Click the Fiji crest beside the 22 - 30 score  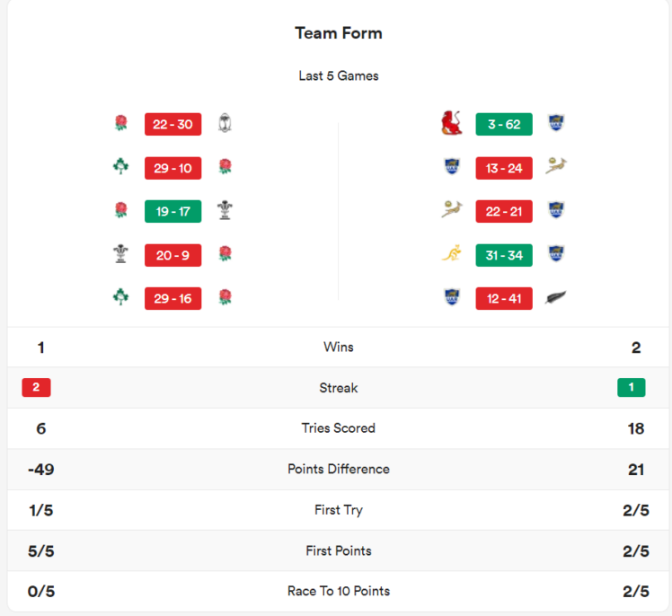(x=225, y=124)
